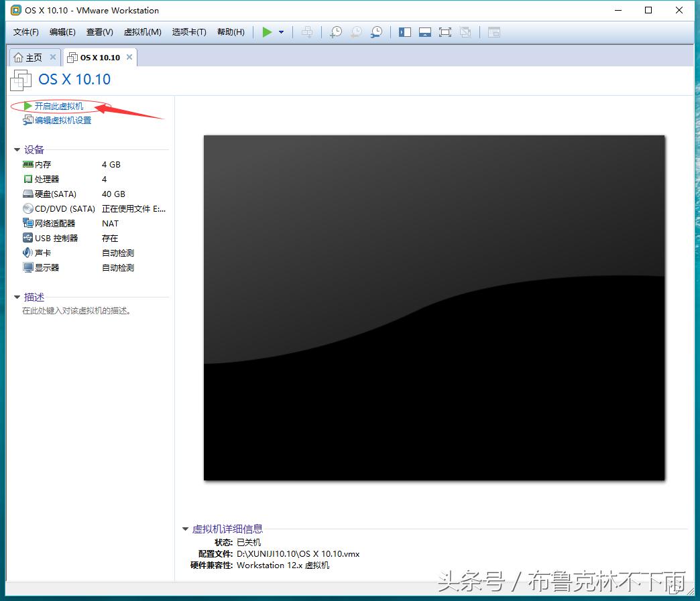700x601 pixels.
Task: Open the power options dropdown arrow
Action: [280, 31]
